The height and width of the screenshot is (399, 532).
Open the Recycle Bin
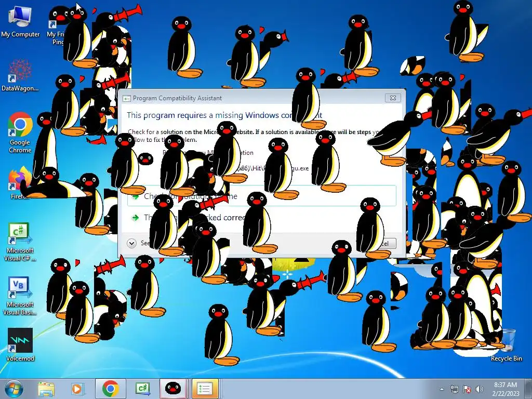tap(506, 345)
